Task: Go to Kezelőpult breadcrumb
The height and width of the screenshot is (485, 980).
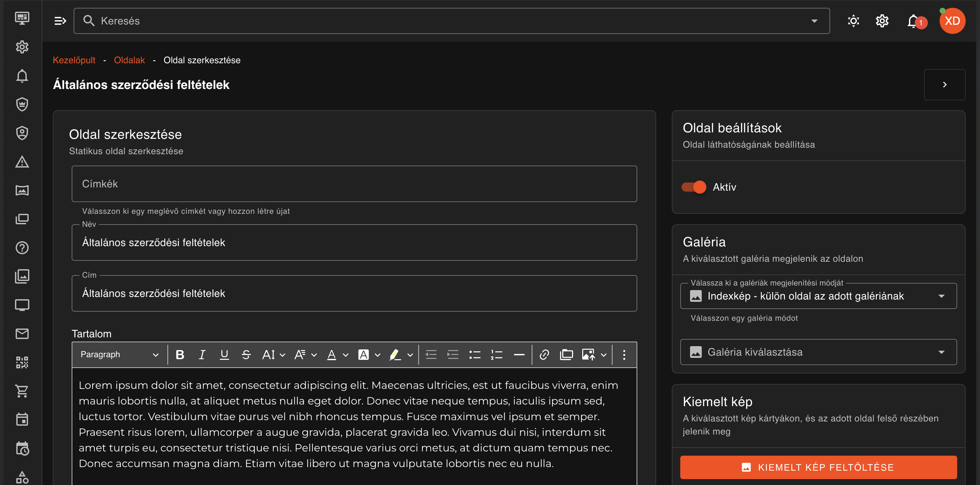Action: coord(74,60)
